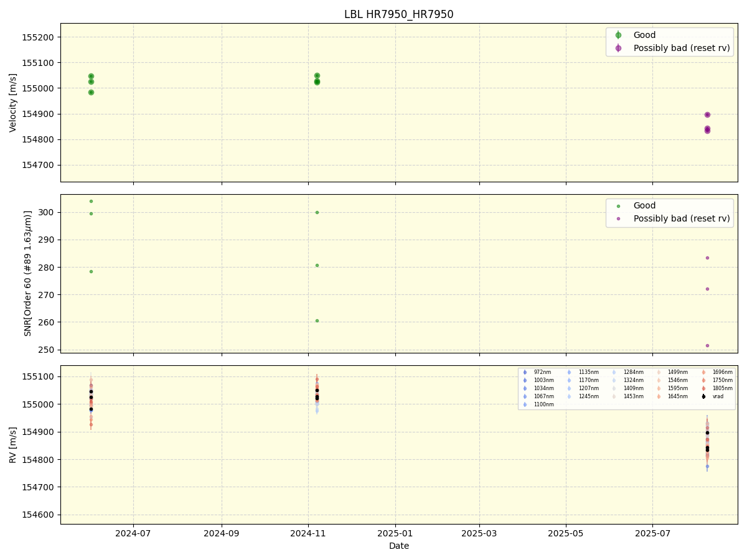Click the RV [m/s] y-axis label
The height and width of the screenshot is (560, 747).
point(13,444)
